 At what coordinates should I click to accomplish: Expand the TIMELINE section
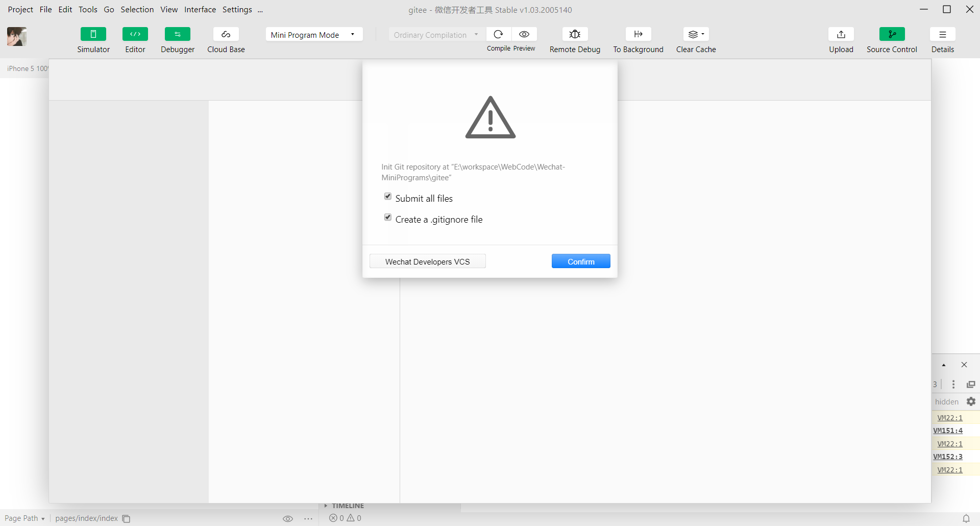(x=344, y=506)
